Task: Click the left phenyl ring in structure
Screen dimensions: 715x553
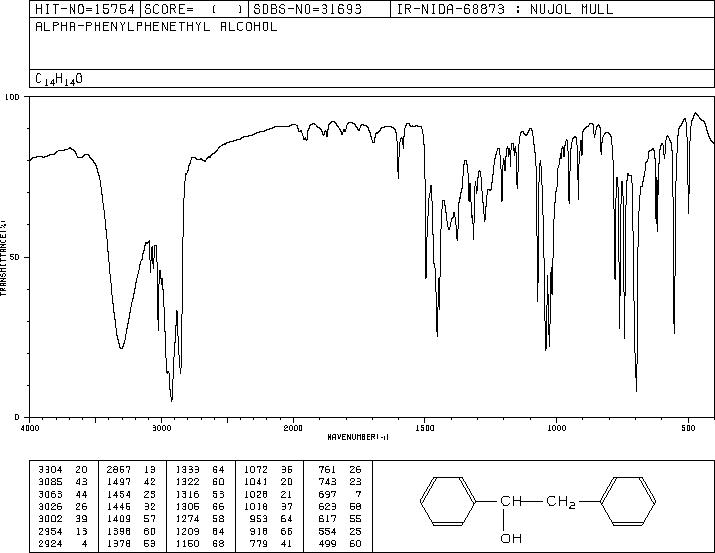Action: (x=448, y=501)
